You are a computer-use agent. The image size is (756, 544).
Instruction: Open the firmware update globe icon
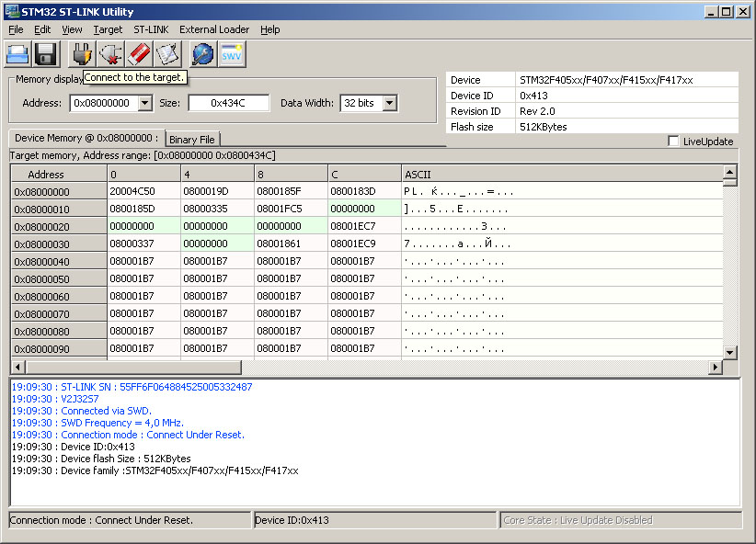(202, 54)
